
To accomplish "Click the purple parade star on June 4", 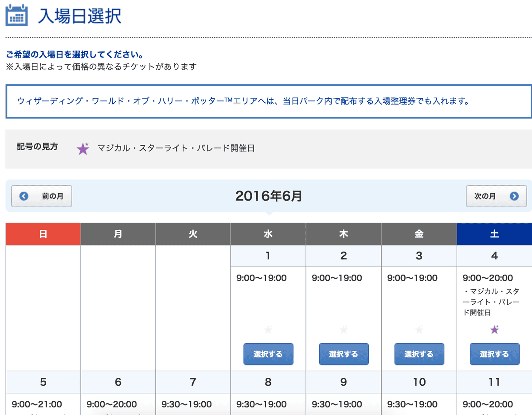I will coord(494,330).
